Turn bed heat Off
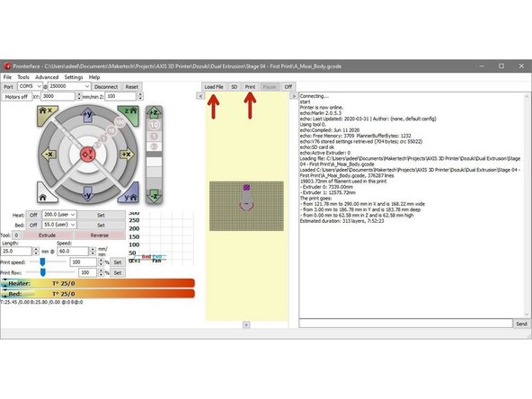 pos(33,225)
